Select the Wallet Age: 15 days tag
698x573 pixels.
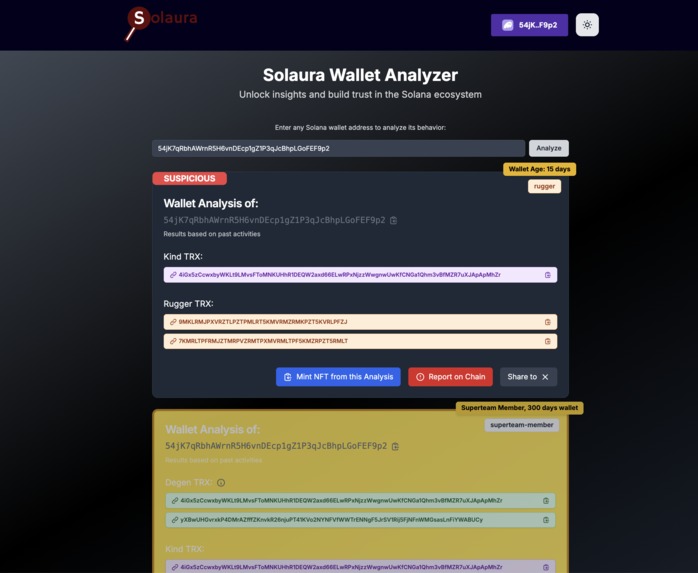click(x=539, y=169)
